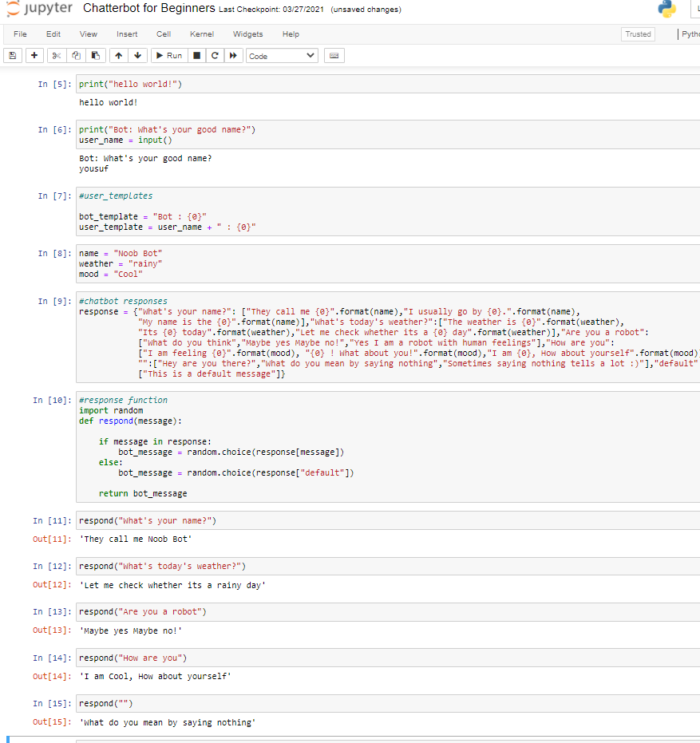
Task: Move the selected cell down
Action: click(138, 56)
